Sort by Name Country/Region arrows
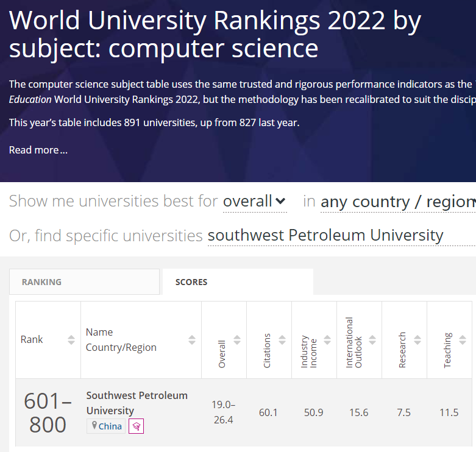 click(192, 340)
